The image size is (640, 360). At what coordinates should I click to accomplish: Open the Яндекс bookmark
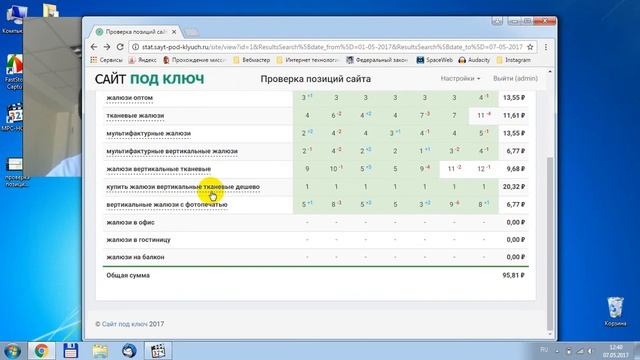pyautogui.click(x=142, y=60)
